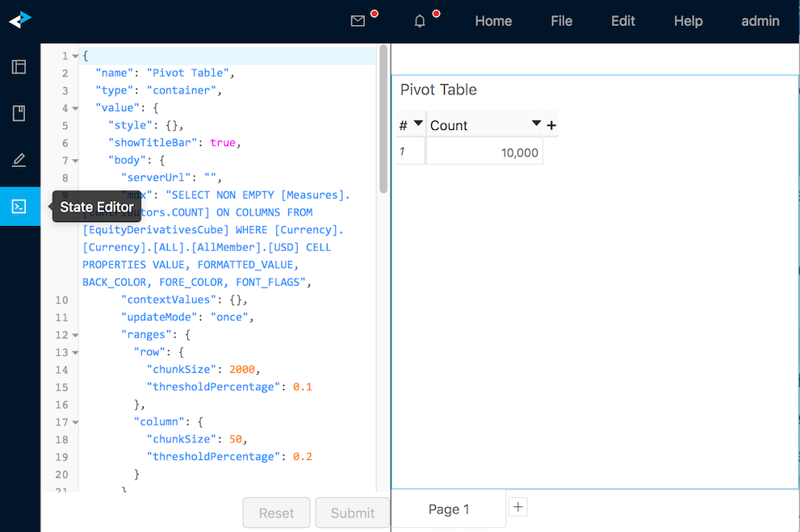Viewport: 800px width, 532px height.
Task: Click the "once" updateMode value
Action: tap(229, 317)
